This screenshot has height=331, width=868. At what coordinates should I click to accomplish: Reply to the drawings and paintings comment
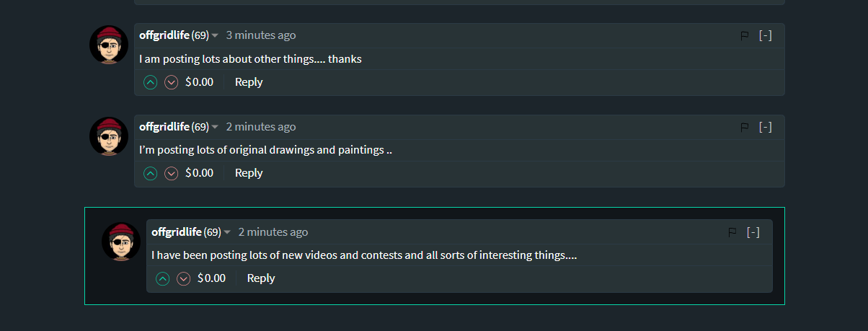tap(249, 173)
